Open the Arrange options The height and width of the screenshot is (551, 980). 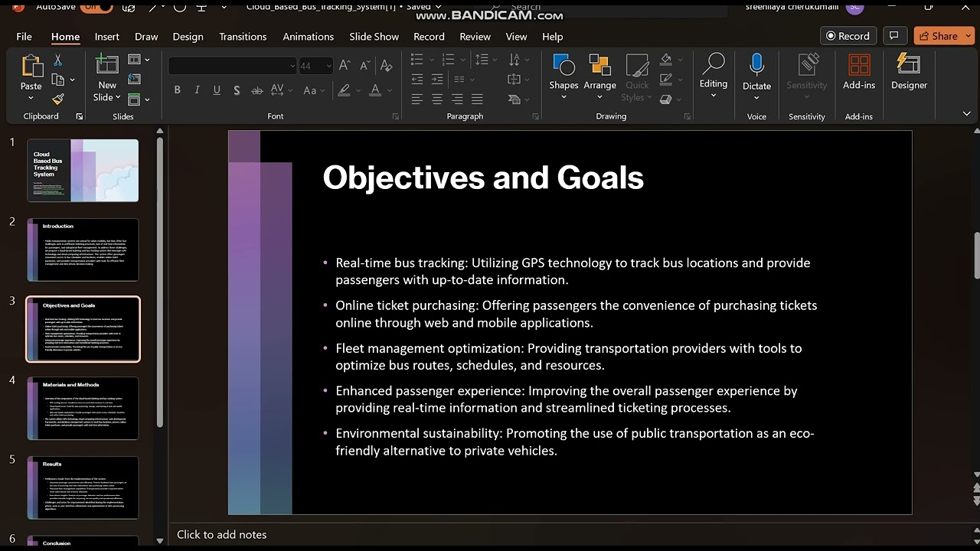pyautogui.click(x=599, y=76)
